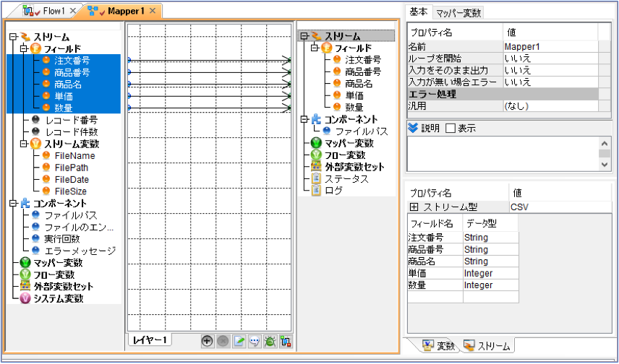The image size is (619, 364).
Task: Close the Flow1 tab
Action: 72,11
